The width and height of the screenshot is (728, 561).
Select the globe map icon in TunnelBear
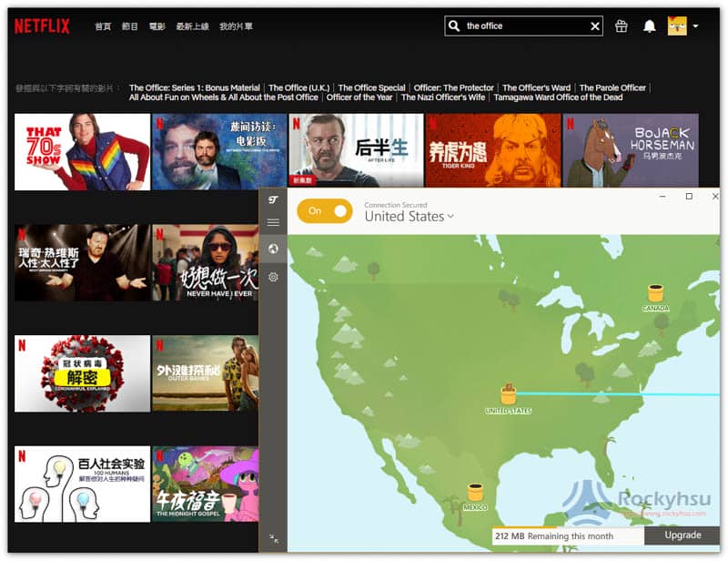click(x=273, y=249)
